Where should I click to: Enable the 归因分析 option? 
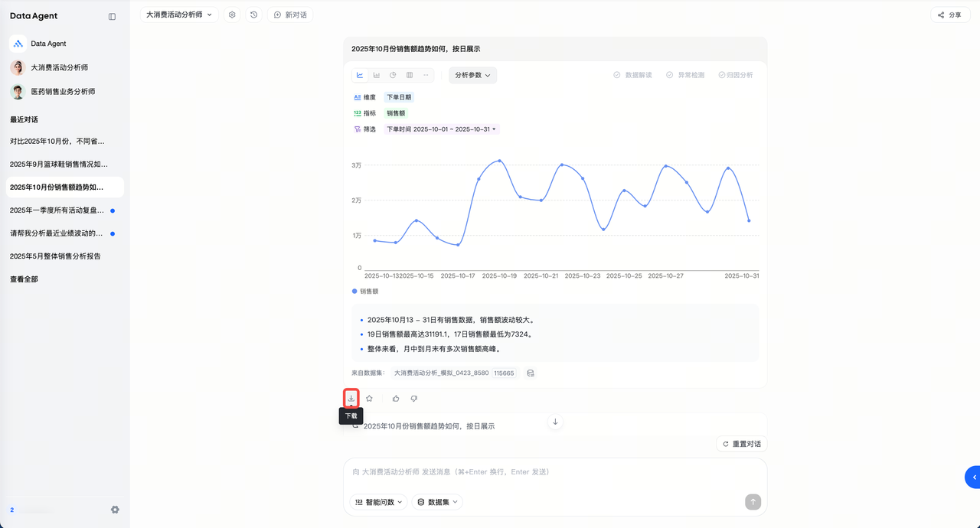tap(735, 75)
